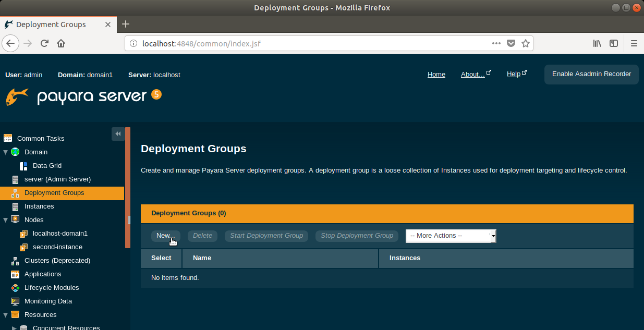The height and width of the screenshot is (330, 644).
Task: Reload the page in Firefox
Action: [x=44, y=43]
